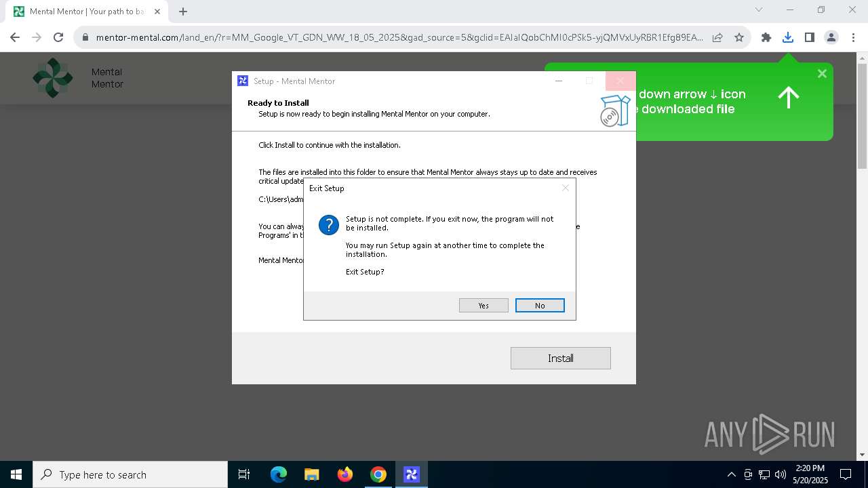Launch Microsoft Edge from taskbar
Image resolution: width=868 pixels, height=488 pixels.
click(x=279, y=474)
